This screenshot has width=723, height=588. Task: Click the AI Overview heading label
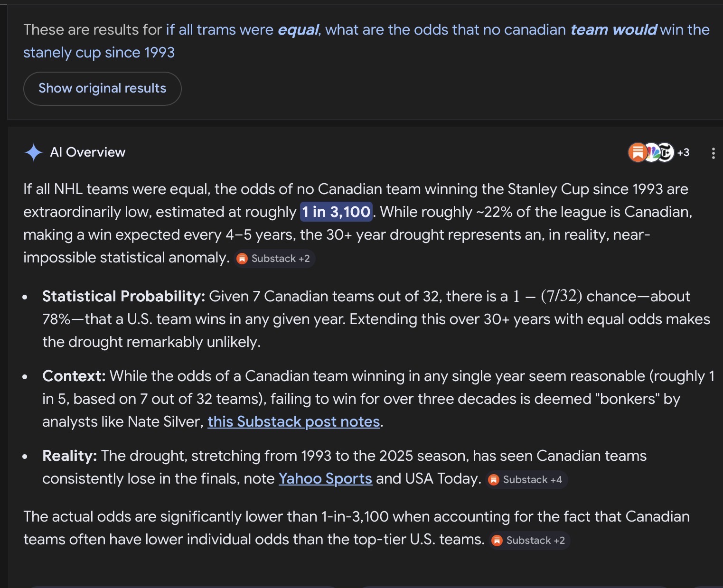(88, 152)
